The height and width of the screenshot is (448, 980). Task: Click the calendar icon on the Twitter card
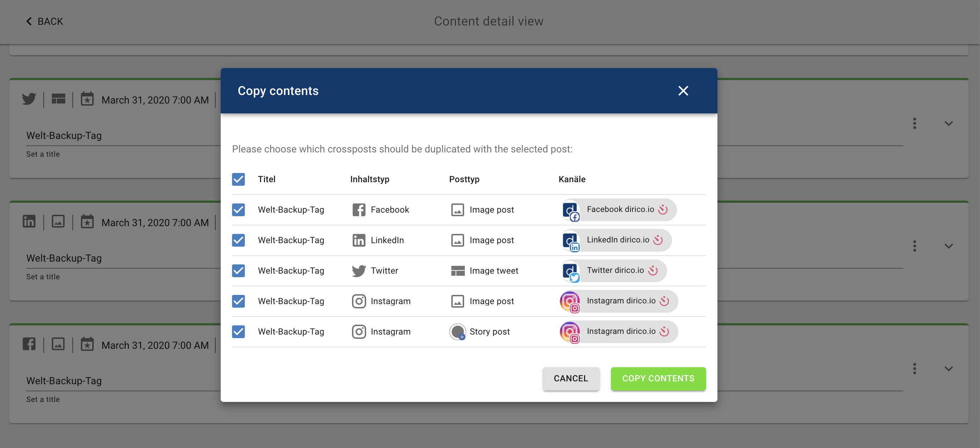click(87, 99)
